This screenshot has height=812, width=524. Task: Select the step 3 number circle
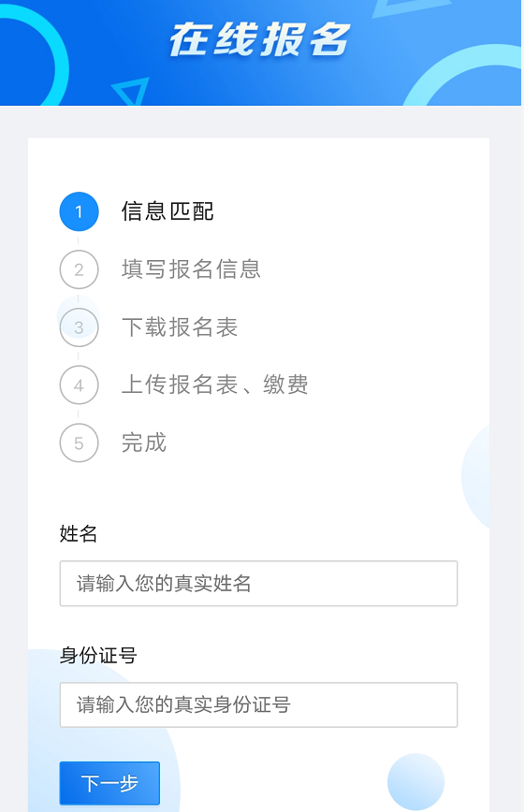click(x=79, y=327)
